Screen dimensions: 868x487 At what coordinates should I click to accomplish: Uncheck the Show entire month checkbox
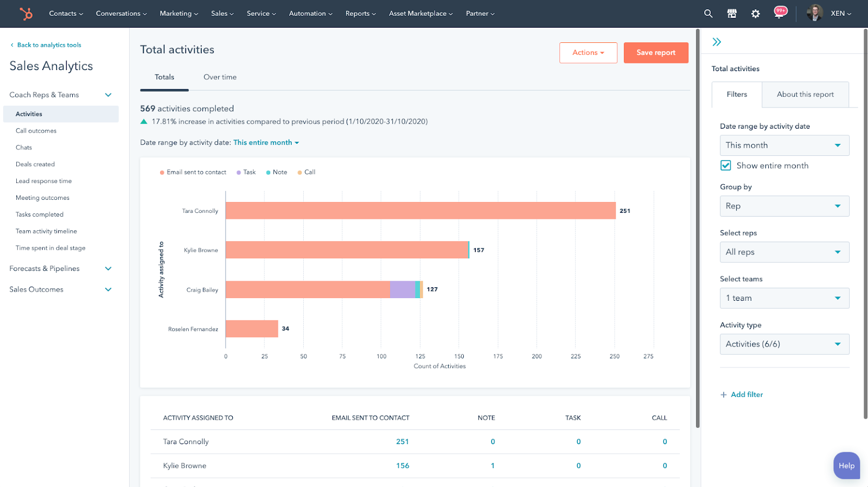(725, 166)
